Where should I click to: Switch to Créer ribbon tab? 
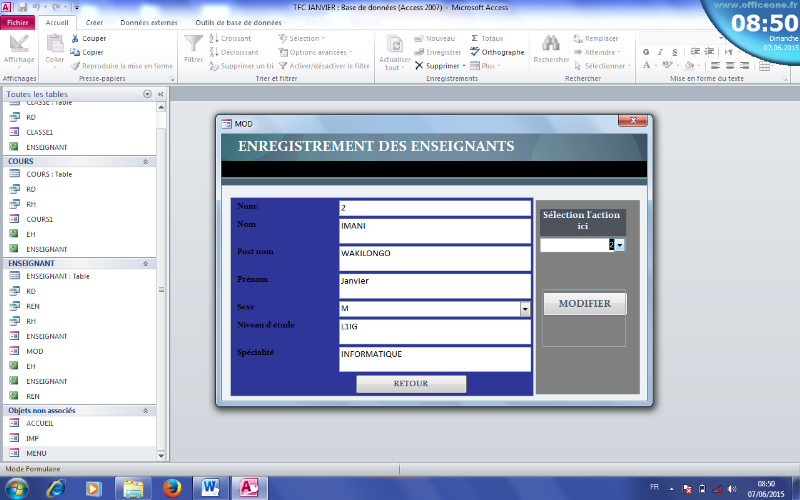(x=94, y=22)
